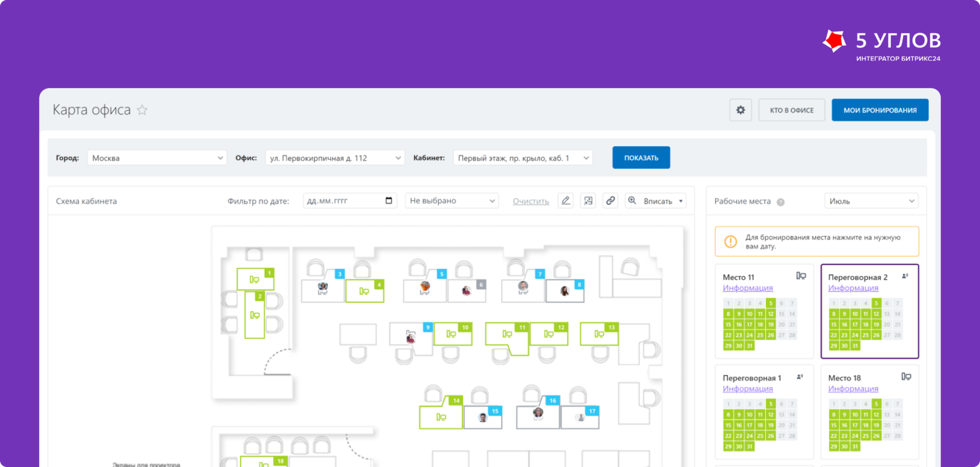The height and width of the screenshot is (467, 980).
Task: Click occupied desk 15 avatar
Action: (483, 417)
